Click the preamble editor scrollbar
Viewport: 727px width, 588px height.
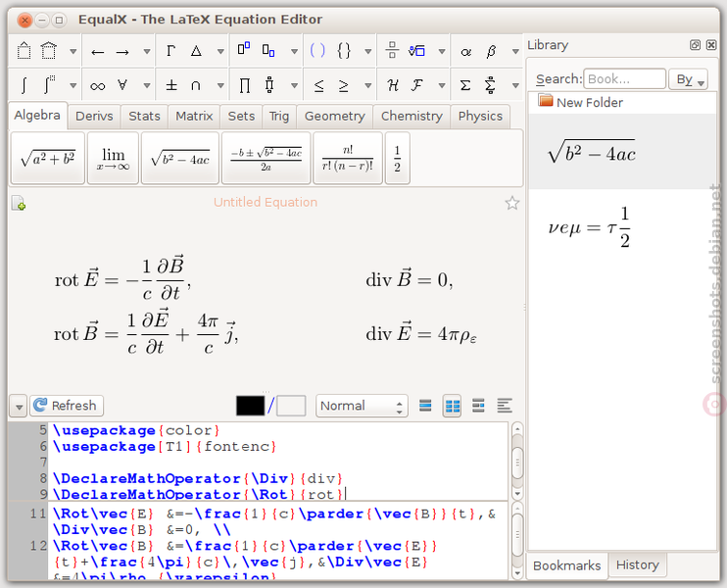[517, 462]
